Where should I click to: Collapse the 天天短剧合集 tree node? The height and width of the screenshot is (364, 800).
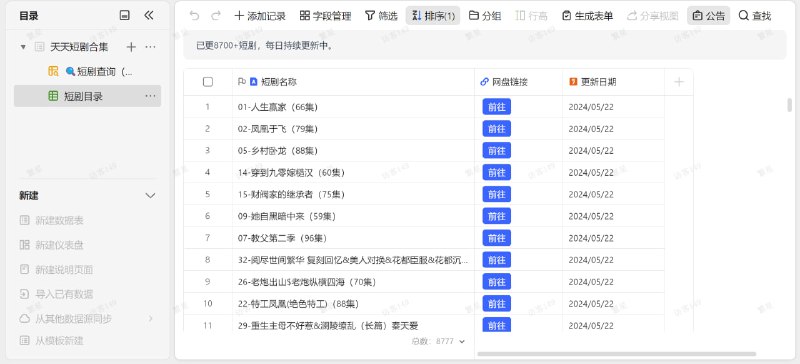(23, 47)
